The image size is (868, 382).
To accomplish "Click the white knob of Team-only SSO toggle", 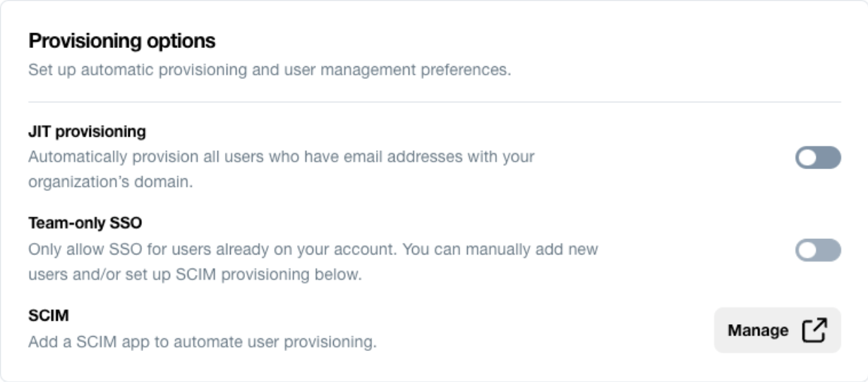I will tap(807, 250).
